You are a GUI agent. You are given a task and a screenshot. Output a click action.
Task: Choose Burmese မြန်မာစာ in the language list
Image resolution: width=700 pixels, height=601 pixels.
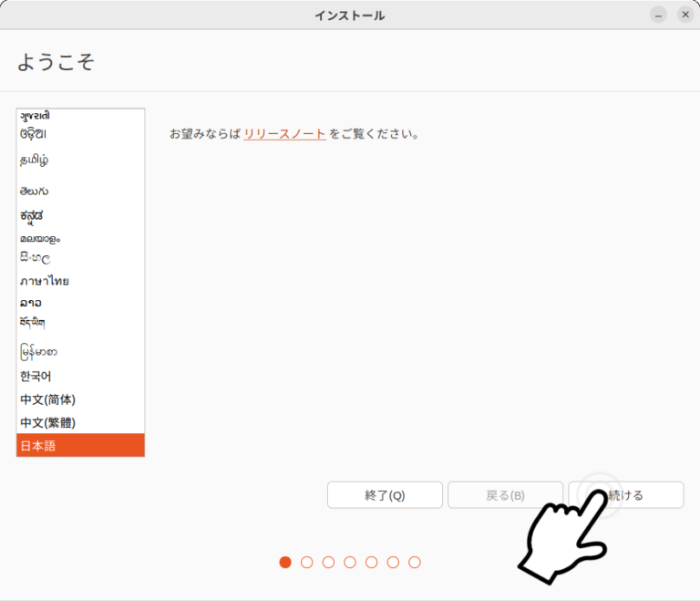click(80, 352)
